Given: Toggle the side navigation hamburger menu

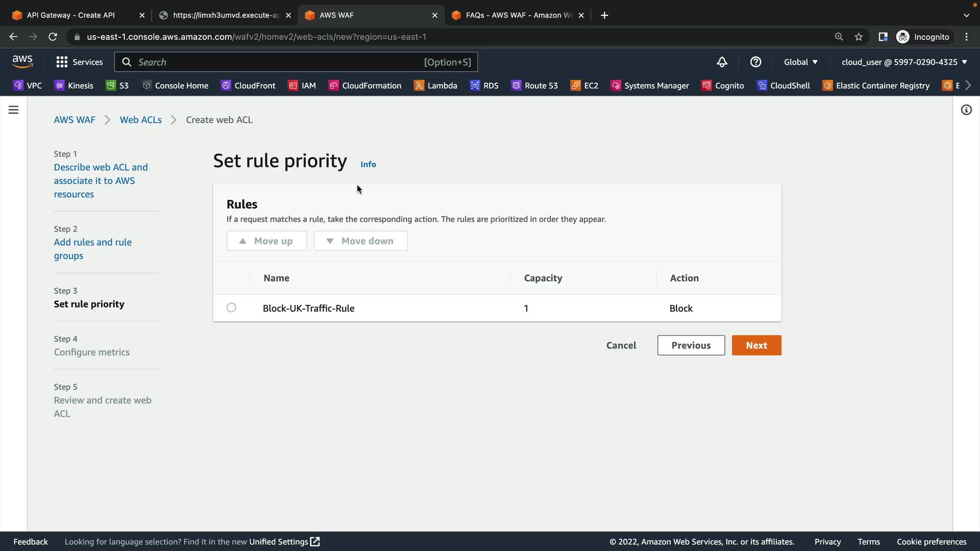Looking at the screenshot, I should (x=13, y=110).
